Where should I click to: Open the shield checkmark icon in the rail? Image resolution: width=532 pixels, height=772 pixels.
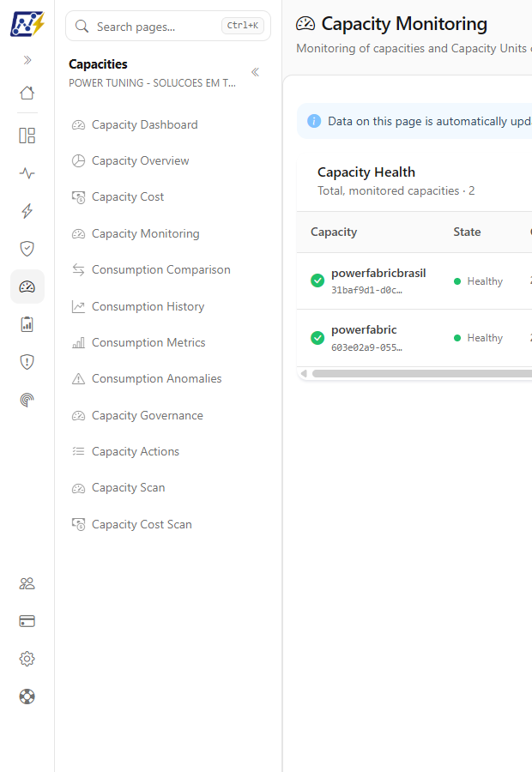tap(27, 249)
